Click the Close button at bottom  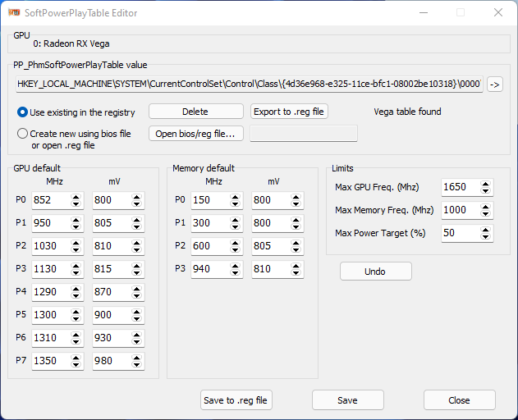click(x=459, y=400)
